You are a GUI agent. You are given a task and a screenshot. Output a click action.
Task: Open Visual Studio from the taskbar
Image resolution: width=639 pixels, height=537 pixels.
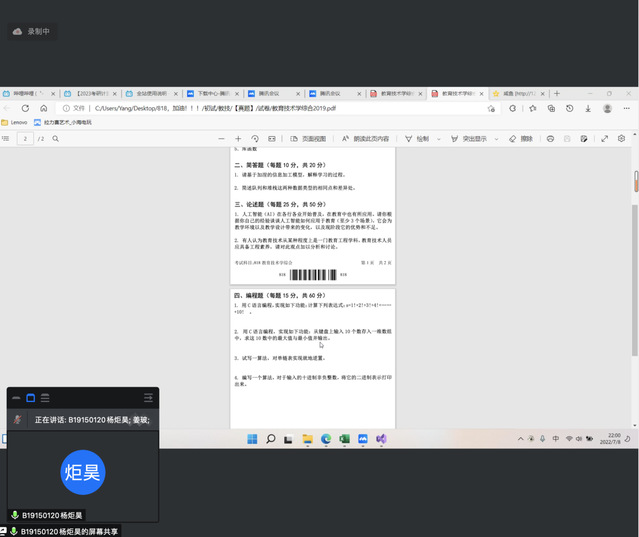coord(381,439)
